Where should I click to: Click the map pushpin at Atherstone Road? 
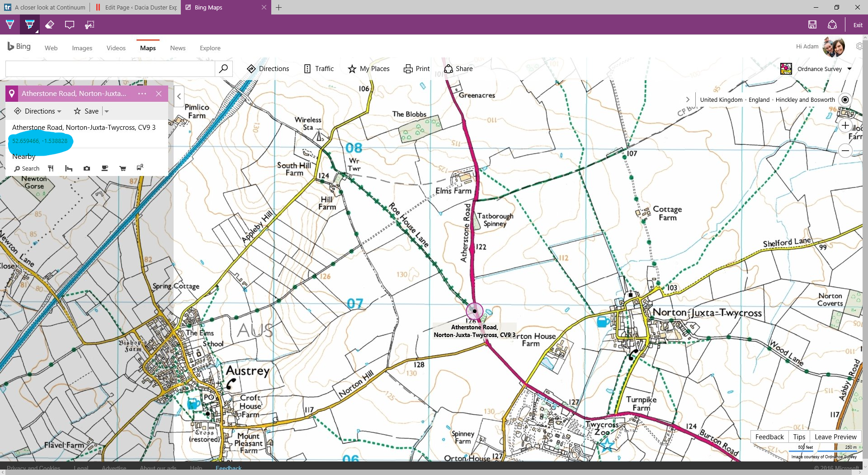tap(474, 311)
